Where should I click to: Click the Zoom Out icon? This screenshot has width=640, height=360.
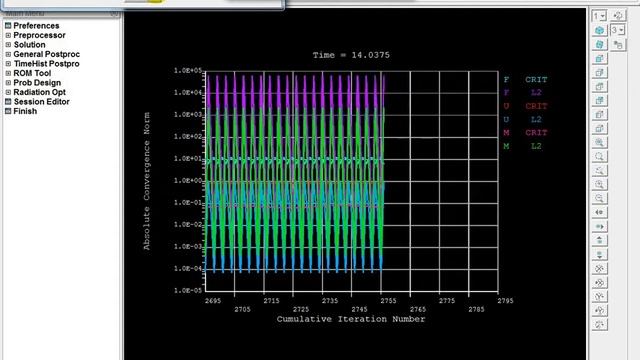point(599,198)
